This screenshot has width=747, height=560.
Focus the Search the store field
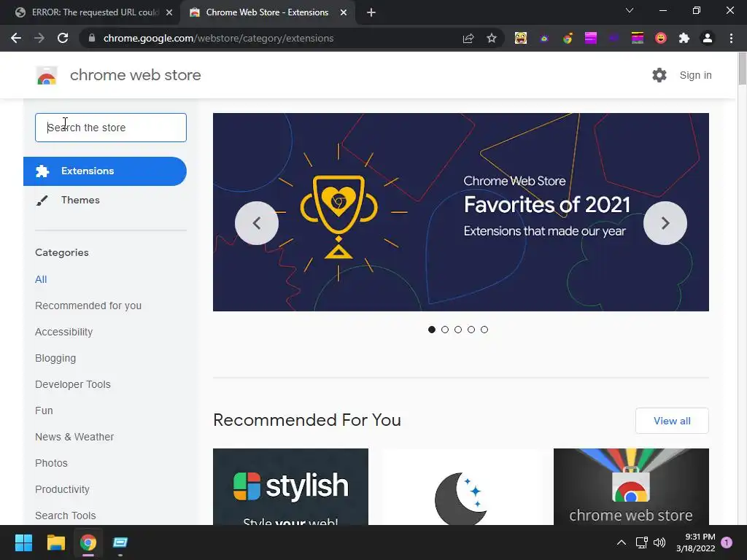(x=111, y=128)
